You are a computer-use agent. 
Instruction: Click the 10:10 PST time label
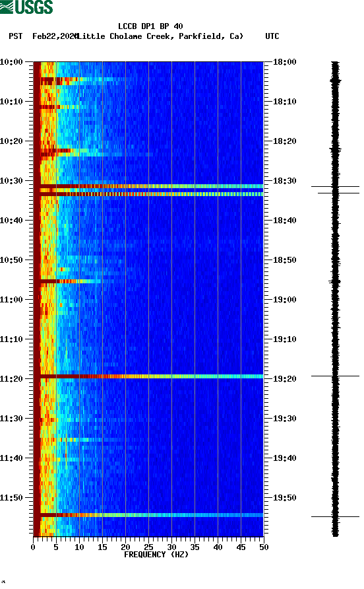[12, 102]
